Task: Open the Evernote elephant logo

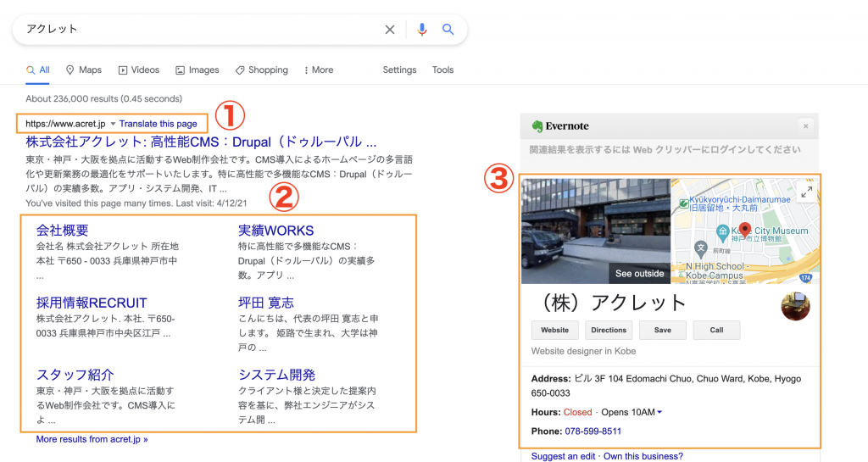Action: click(537, 126)
